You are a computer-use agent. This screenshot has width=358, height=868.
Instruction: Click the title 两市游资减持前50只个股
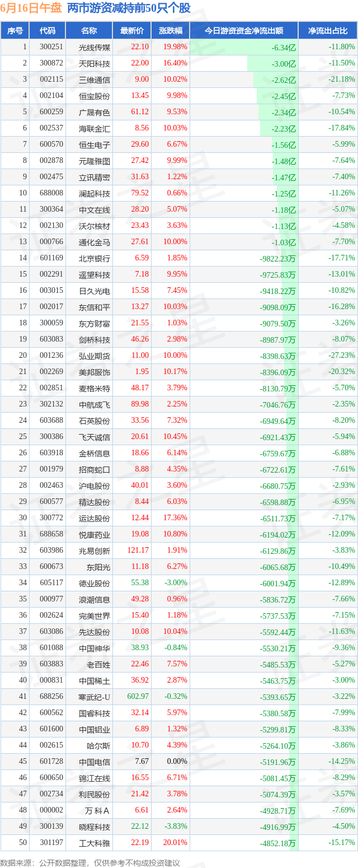tap(129, 8)
